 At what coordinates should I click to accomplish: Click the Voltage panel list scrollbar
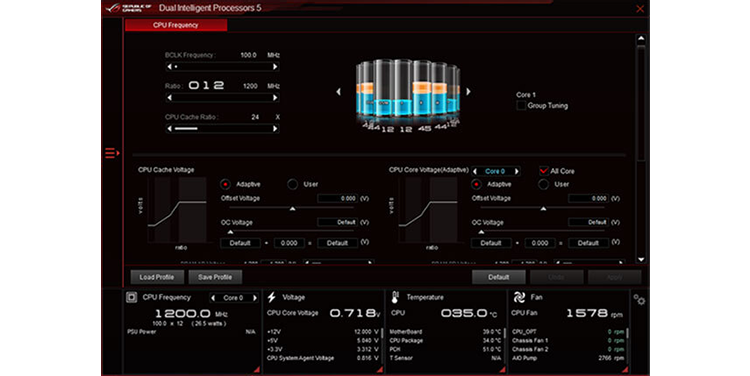coord(382,333)
